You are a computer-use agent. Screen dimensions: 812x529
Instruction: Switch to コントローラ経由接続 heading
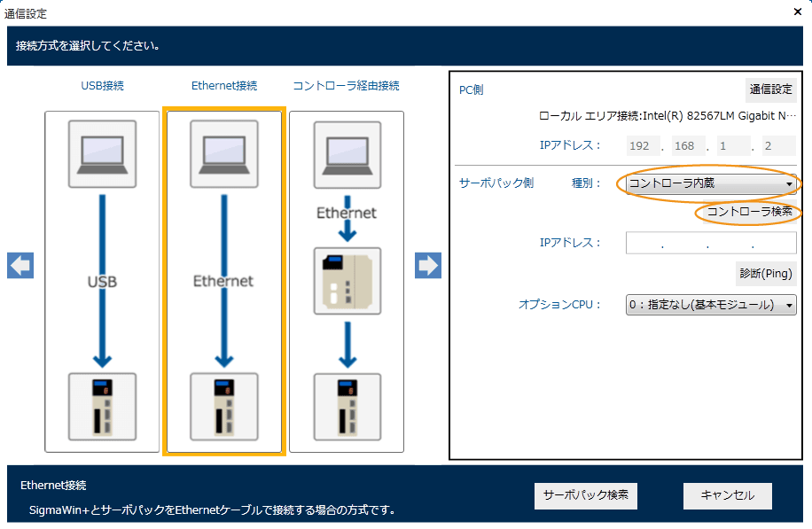(347, 86)
